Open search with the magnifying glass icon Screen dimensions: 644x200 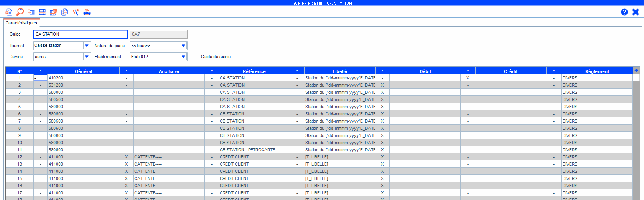point(20,12)
